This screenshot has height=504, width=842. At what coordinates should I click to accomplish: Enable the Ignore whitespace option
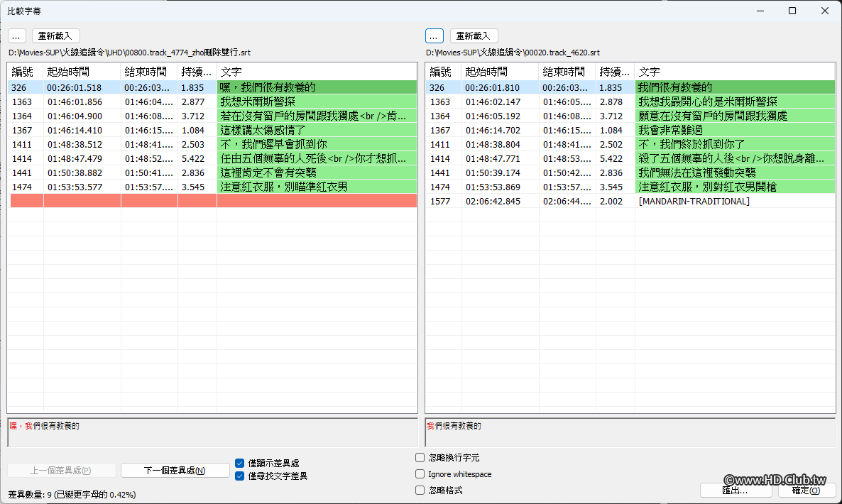pos(420,473)
